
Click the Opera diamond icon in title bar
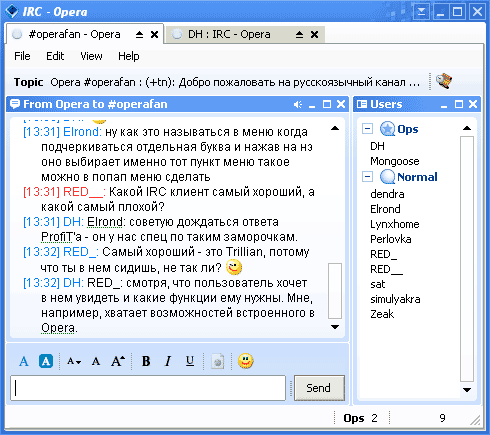[x=12, y=11]
